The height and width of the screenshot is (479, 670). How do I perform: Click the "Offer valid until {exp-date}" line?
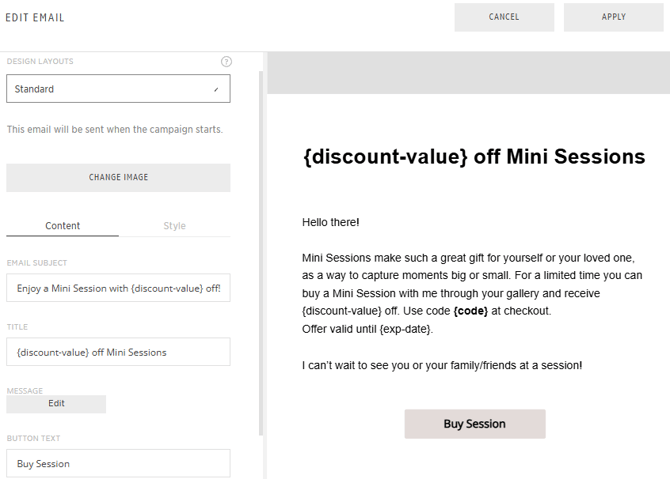[x=367, y=329]
